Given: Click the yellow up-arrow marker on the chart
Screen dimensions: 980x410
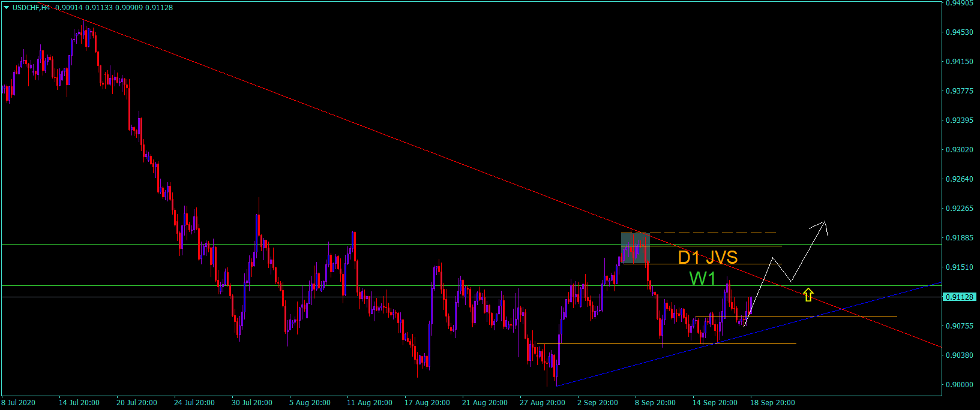Looking at the screenshot, I should tap(808, 294).
